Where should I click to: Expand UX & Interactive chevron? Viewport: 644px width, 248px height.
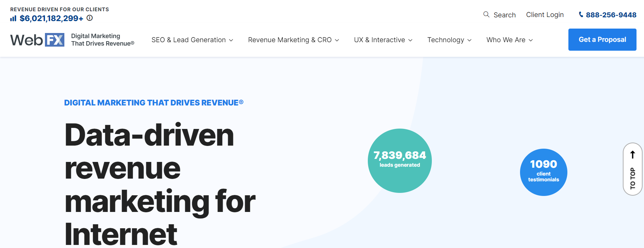(410, 40)
